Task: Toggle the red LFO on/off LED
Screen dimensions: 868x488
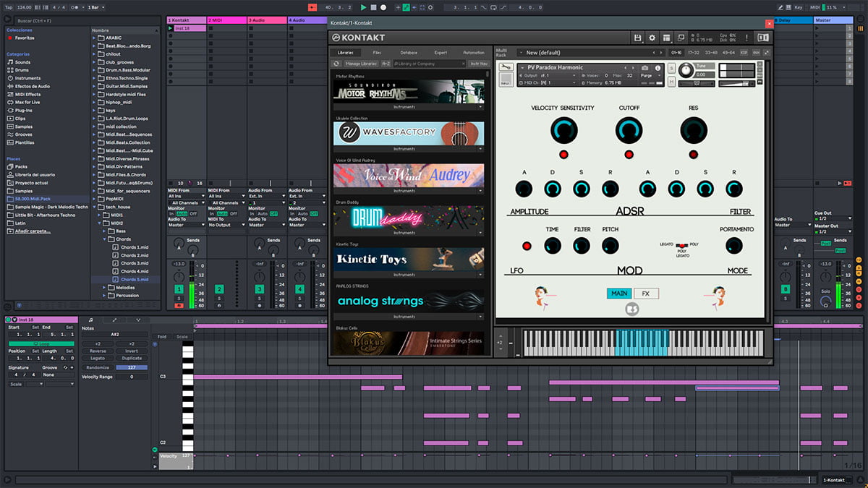Action: [x=526, y=247]
